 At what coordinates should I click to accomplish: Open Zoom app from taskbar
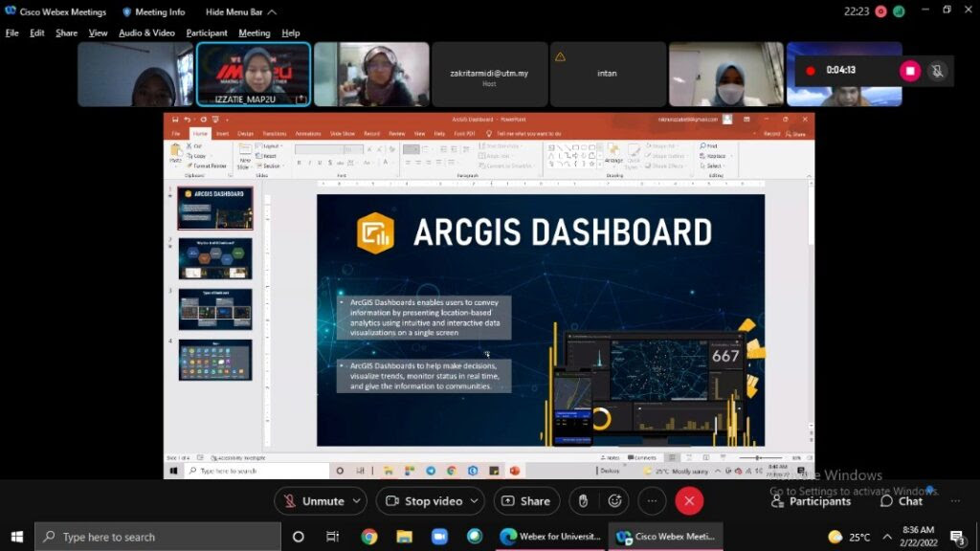439,537
